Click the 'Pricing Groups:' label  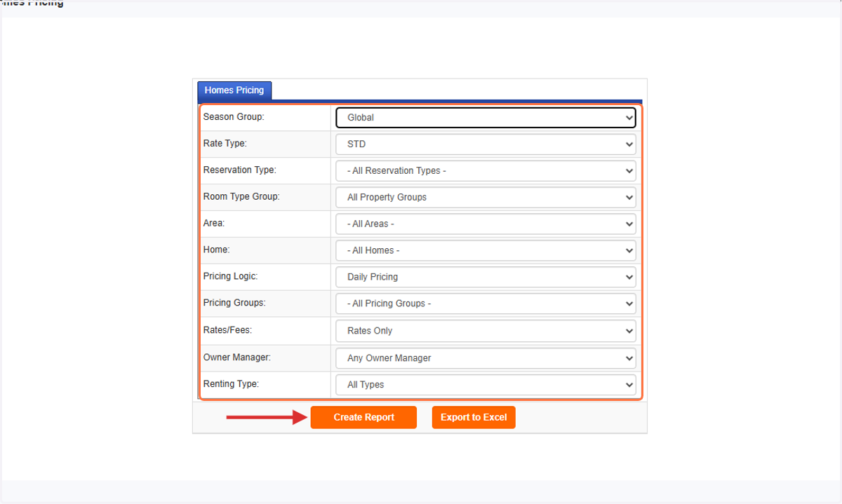[x=234, y=304]
